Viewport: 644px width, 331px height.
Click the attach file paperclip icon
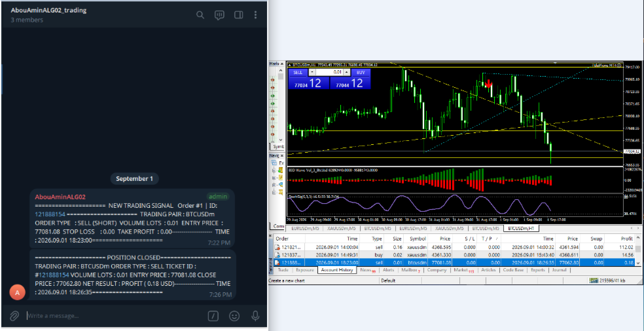14,316
